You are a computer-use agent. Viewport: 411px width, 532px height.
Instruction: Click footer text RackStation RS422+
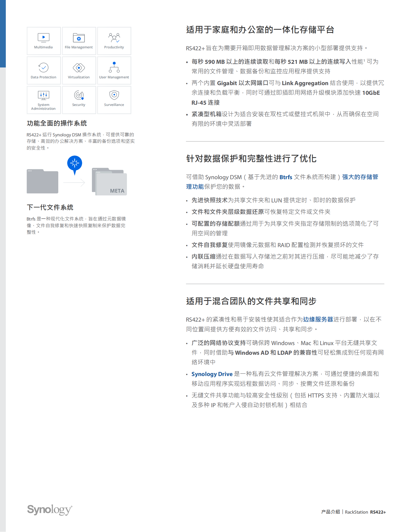(365, 512)
